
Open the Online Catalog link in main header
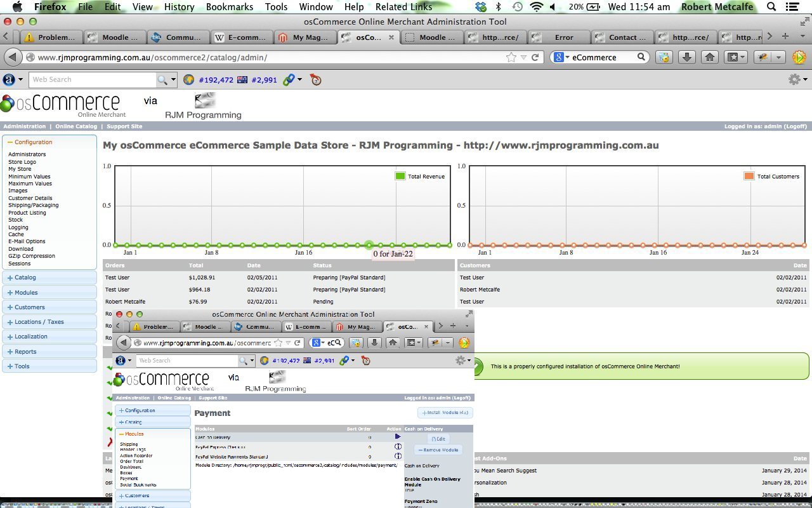pos(76,126)
